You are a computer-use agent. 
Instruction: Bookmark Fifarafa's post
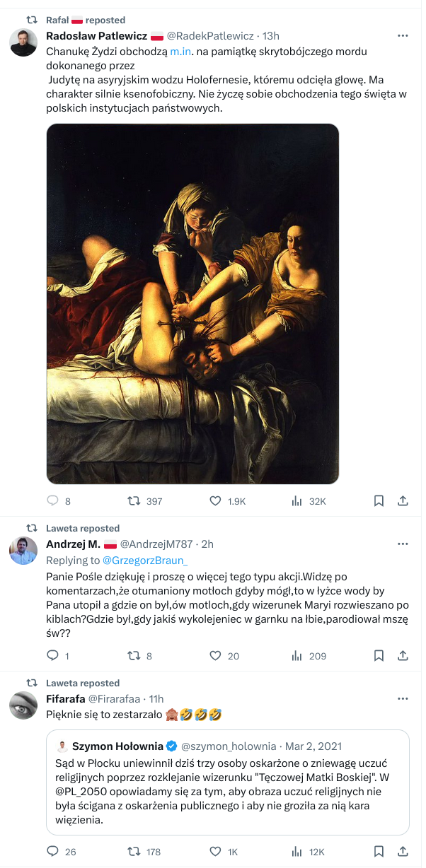tap(379, 852)
